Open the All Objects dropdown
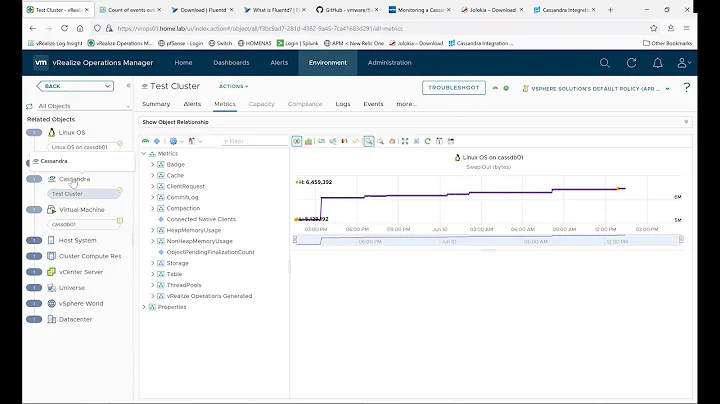Screen dimensions: 720x404 tap(84, 106)
